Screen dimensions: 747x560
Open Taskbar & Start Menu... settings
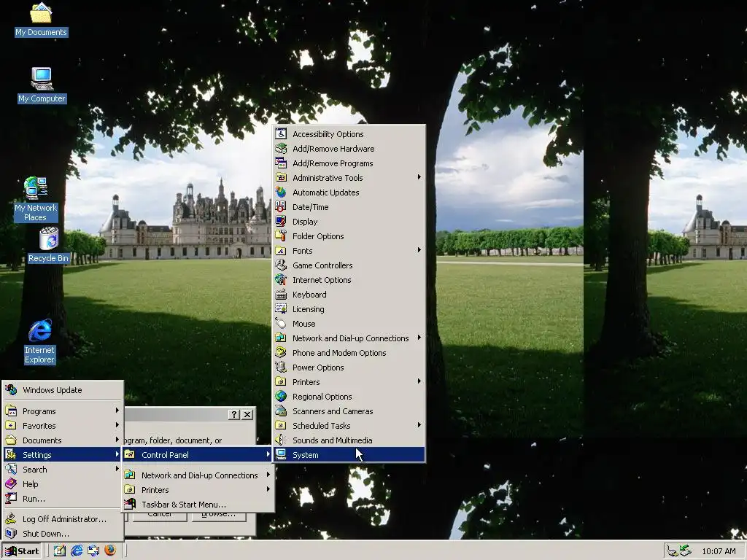[x=198, y=505]
